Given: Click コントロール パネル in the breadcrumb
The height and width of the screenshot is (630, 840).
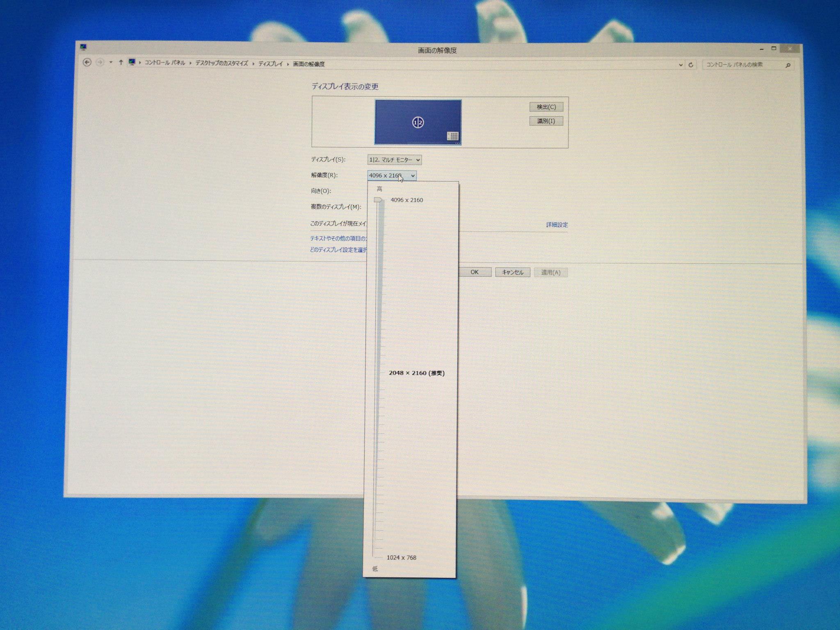Looking at the screenshot, I should (165, 63).
